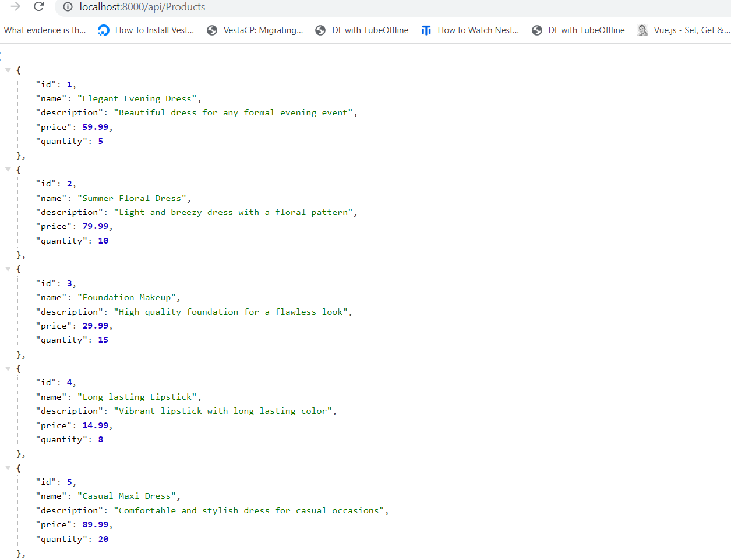This screenshot has height=560, width=731.
Task: Click price value 59.99
Action: 96,127
